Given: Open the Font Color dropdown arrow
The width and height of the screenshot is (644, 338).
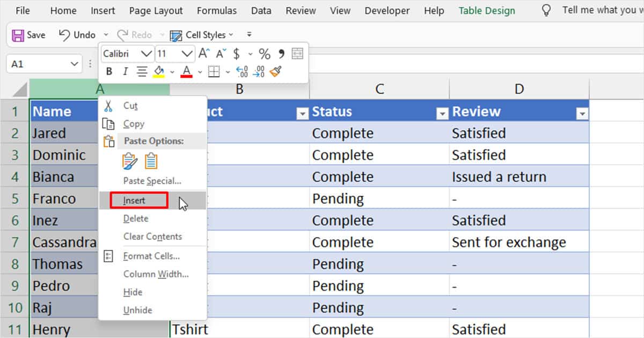Looking at the screenshot, I should (199, 71).
